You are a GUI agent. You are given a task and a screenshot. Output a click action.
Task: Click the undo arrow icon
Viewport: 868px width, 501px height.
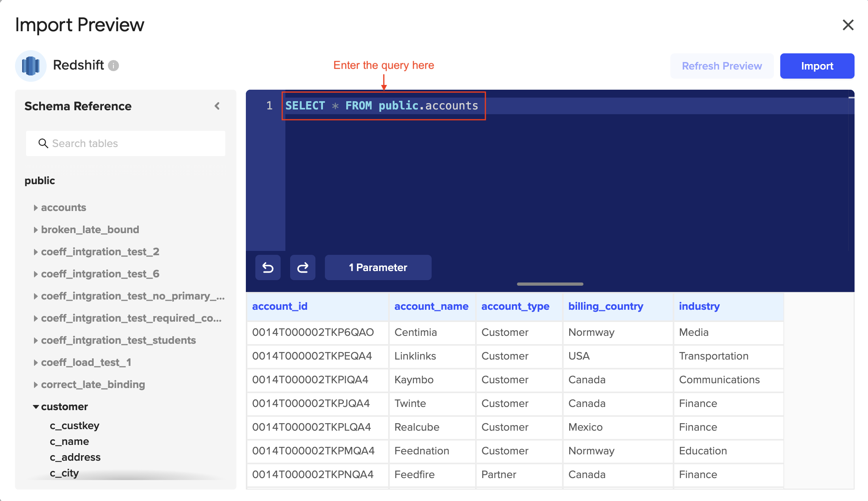coord(268,267)
